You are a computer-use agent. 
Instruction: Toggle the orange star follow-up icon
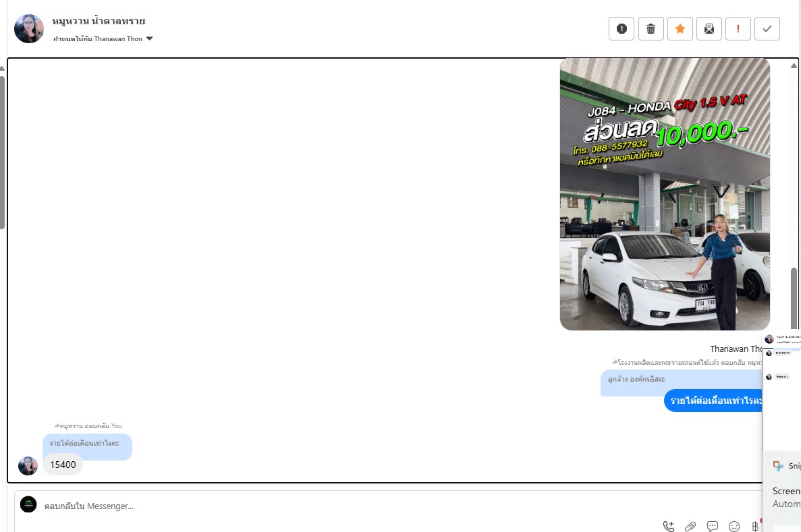(x=680, y=28)
